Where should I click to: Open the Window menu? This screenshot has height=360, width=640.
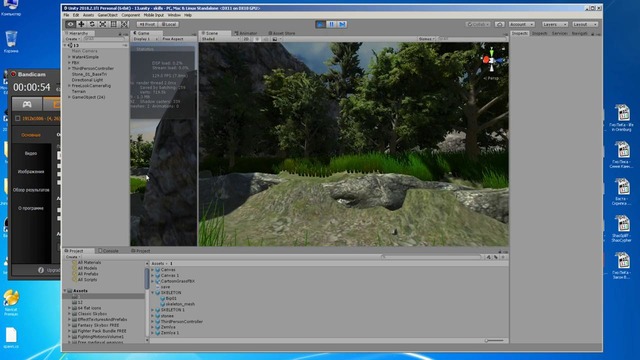[174, 15]
